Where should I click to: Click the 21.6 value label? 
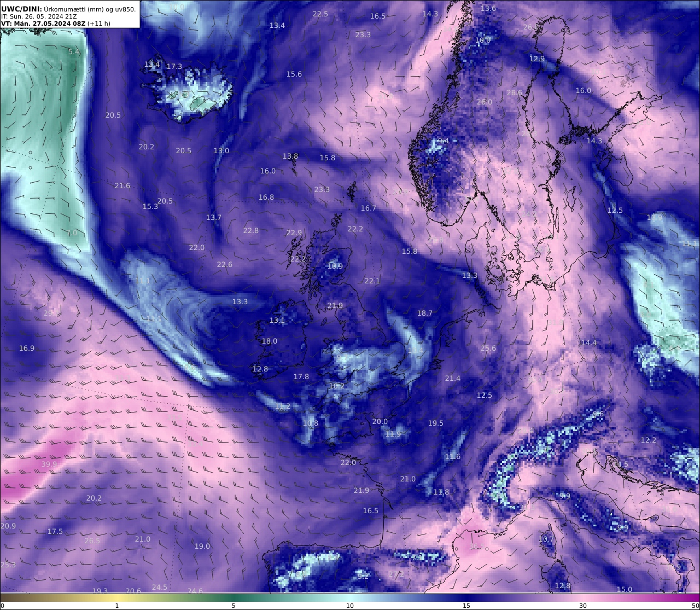(122, 185)
